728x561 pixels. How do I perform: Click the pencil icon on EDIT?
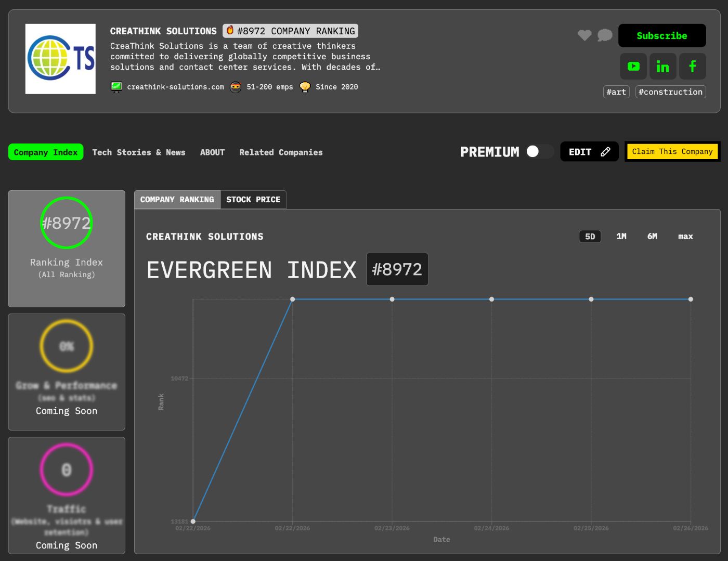[x=605, y=152]
